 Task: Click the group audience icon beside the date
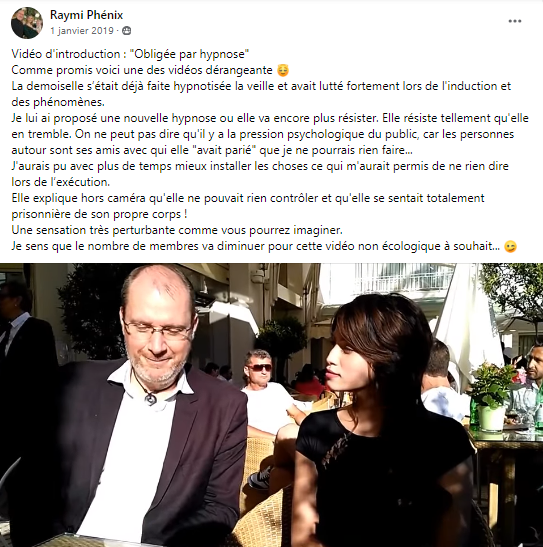coord(127,31)
